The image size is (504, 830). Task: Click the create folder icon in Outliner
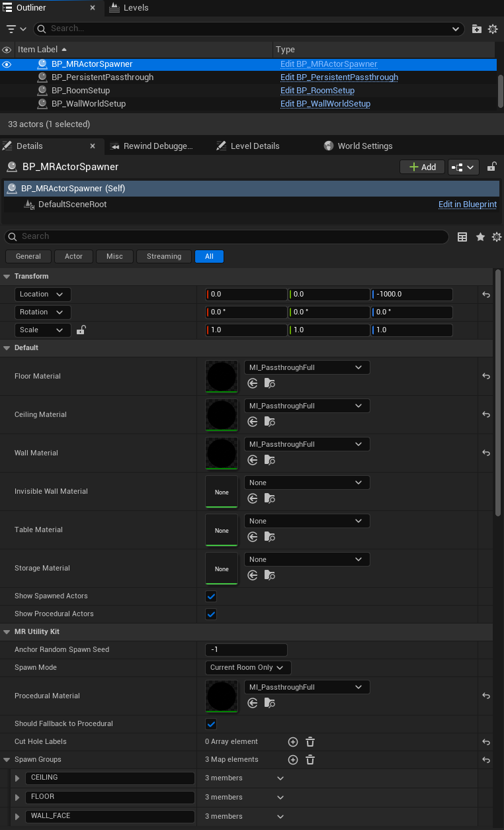[x=477, y=29]
